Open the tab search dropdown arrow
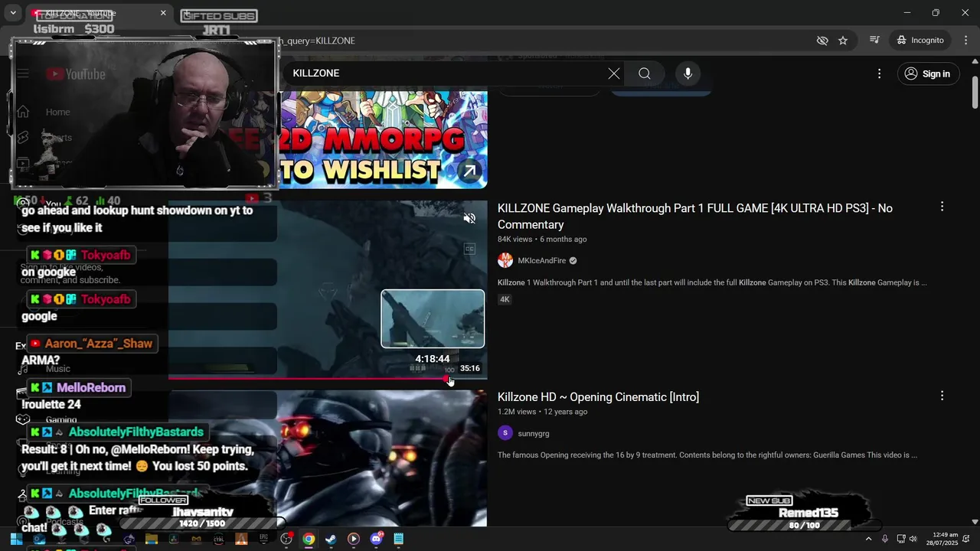The height and width of the screenshot is (551, 980). click(x=13, y=13)
